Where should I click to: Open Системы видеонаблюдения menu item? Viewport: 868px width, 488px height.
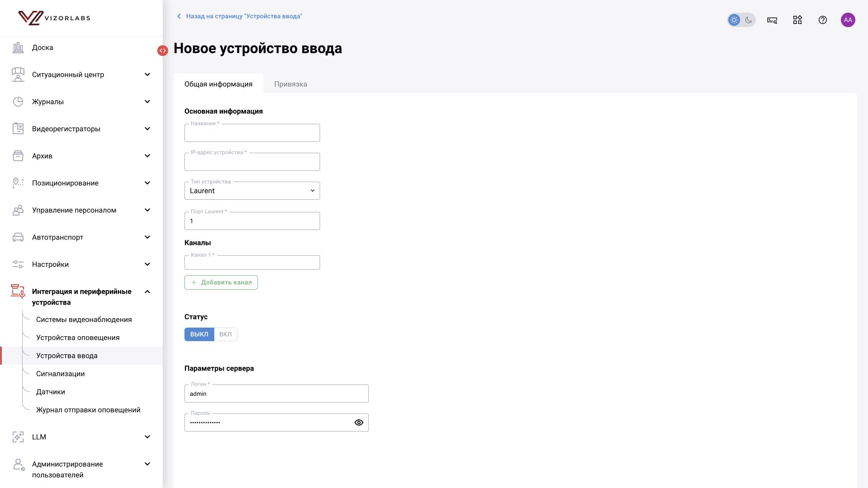[x=84, y=319]
